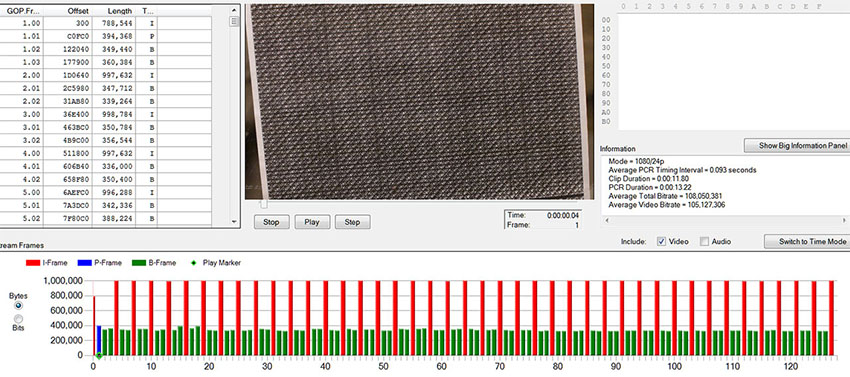Click the blue P-frame bar in chart
Viewport: 850px width, 377px height.
(x=99, y=340)
